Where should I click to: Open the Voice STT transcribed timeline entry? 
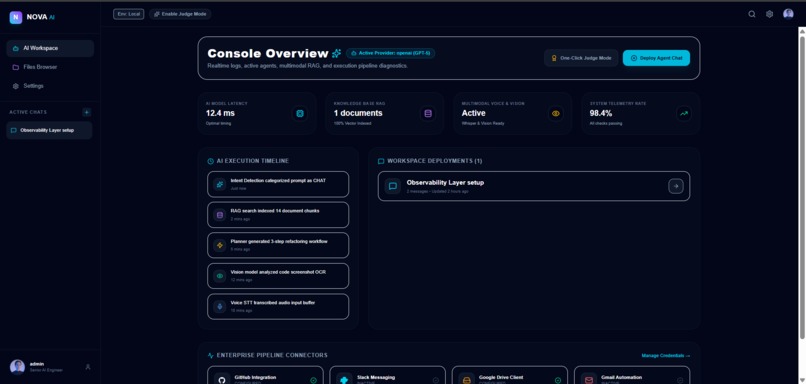(x=278, y=307)
